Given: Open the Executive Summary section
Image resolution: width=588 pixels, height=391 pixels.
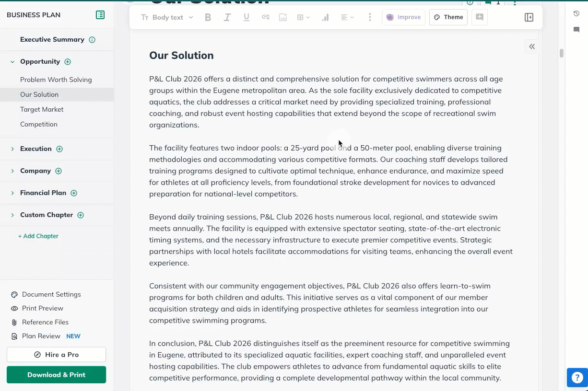Looking at the screenshot, I should [x=52, y=39].
